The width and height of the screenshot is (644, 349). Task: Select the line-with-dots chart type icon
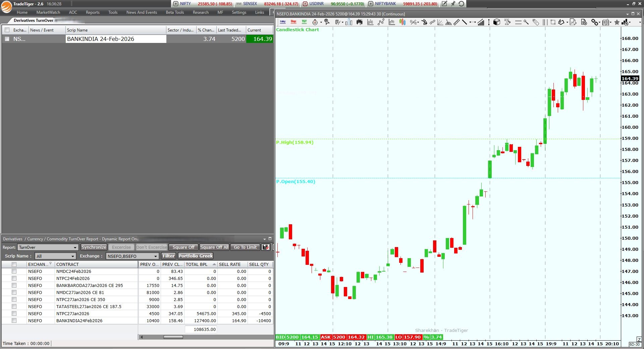381,22
